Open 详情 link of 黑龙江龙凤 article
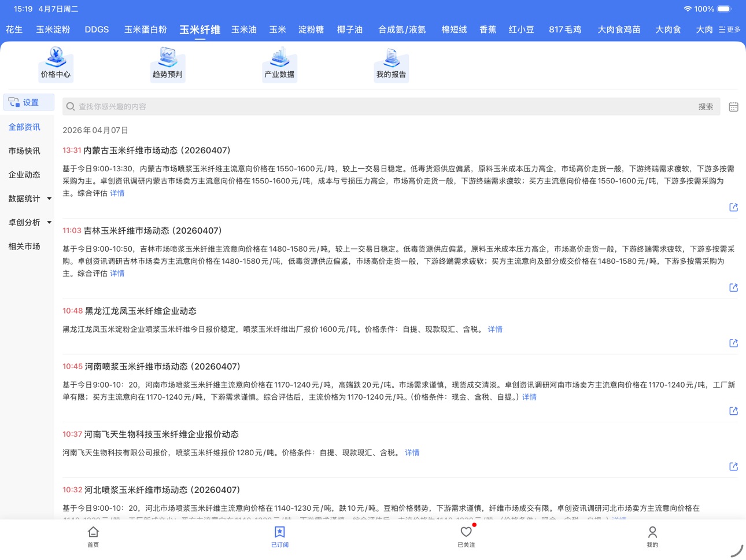Viewport: 746px width, 560px height. pos(495,329)
